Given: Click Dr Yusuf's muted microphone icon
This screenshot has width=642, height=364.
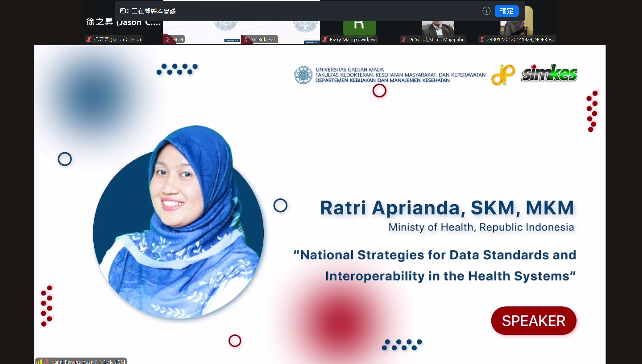Looking at the screenshot, I should tap(403, 39).
